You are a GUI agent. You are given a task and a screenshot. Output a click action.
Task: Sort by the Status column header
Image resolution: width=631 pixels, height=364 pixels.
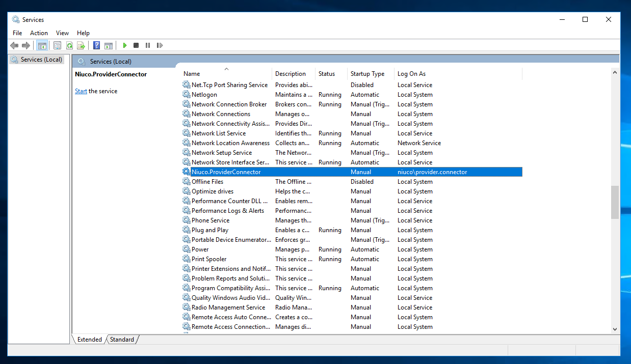[x=331, y=74]
